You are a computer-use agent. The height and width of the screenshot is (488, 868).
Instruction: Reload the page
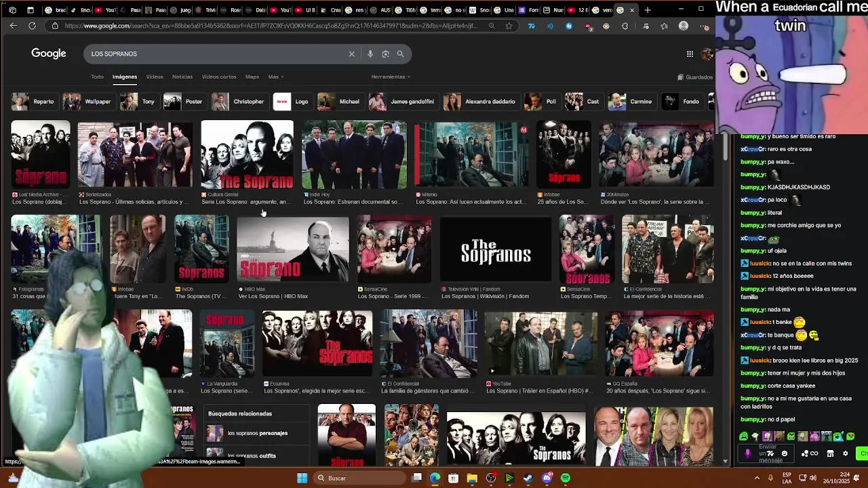click(x=32, y=26)
